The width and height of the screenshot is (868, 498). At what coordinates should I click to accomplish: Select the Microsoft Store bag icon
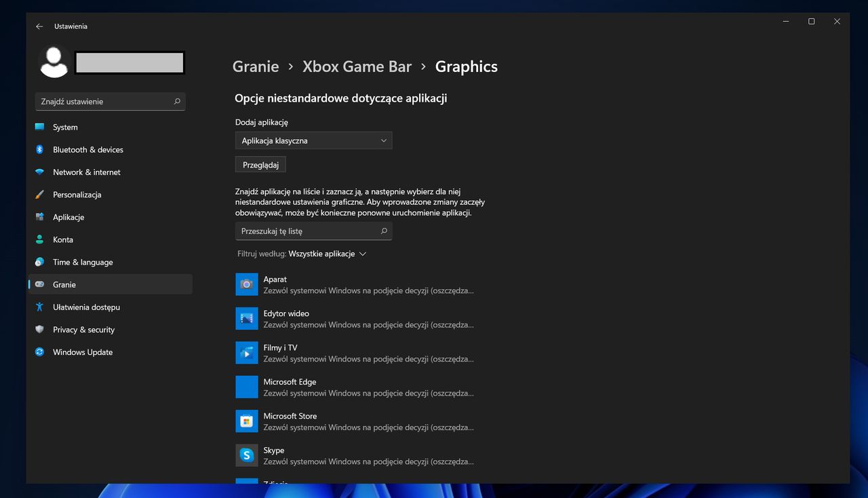click(x=246, y=421)
